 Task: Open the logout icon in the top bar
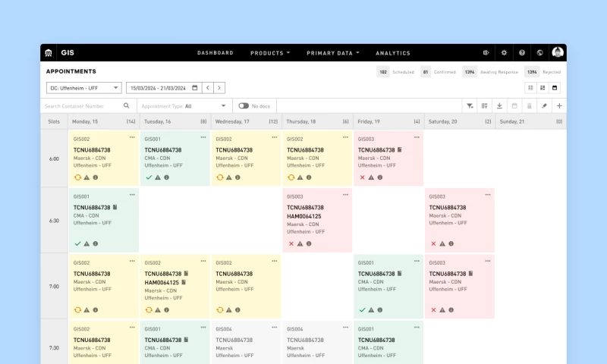pyautogui.click(x=486, y=53)
